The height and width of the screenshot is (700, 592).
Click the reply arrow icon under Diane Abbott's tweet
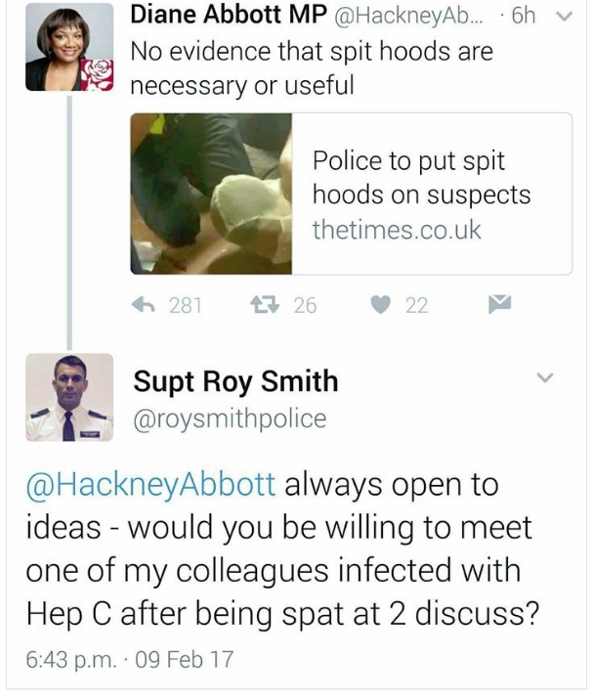click(x=144, y=305)
